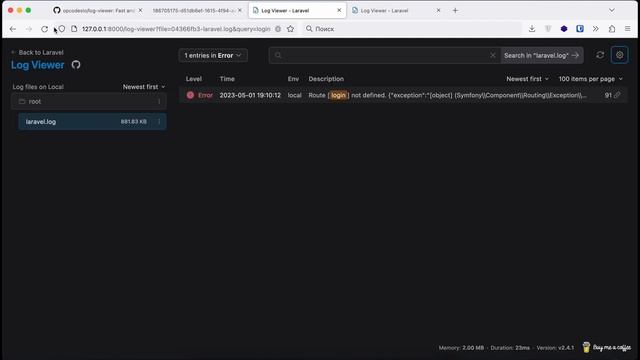The image size is (640, 360).
Task: Click the reader view icon in address bar
Action: click(278, 29)
